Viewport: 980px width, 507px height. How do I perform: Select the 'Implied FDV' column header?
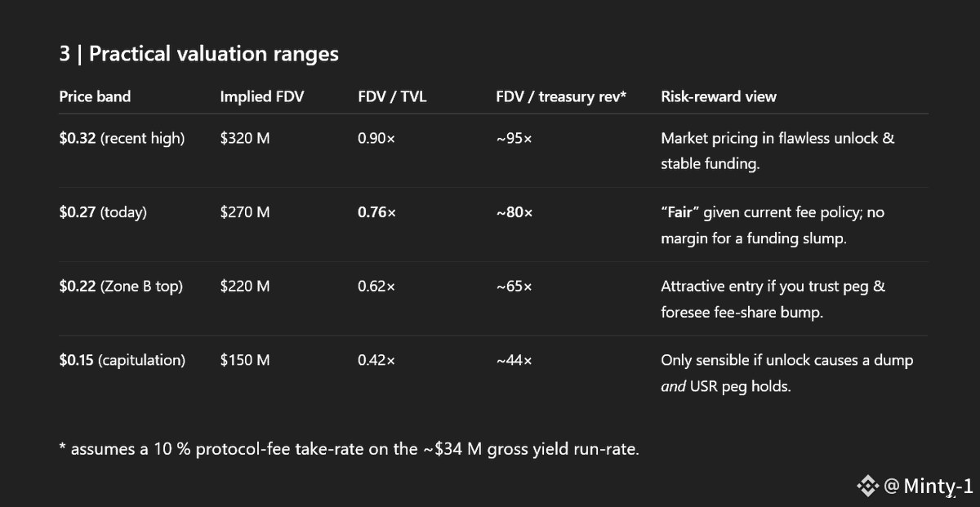pos(261,96)
